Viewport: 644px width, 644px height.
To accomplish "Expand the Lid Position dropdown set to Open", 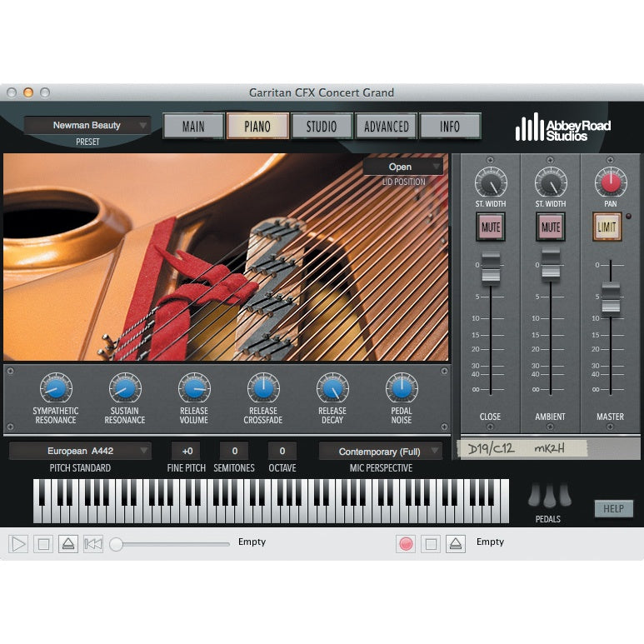I will point(403,167).
